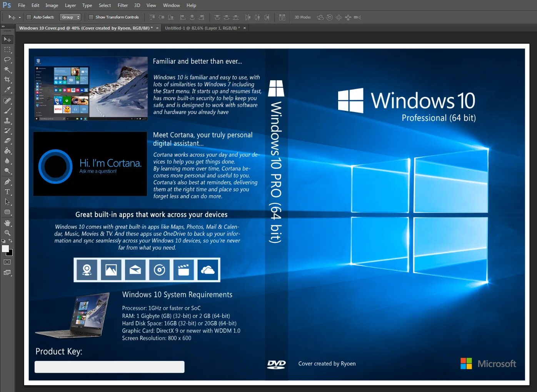This screenshot has width=537, height=392.
Task: Select the Dodge tool
Action: 7,171
